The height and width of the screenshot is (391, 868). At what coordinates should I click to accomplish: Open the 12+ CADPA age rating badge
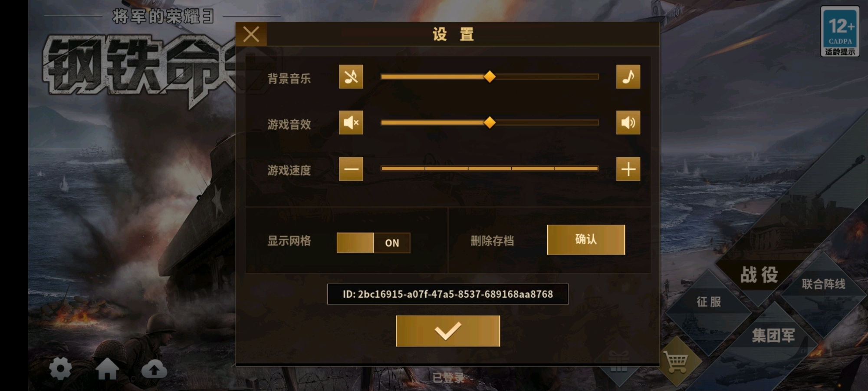tap(840, 31)
